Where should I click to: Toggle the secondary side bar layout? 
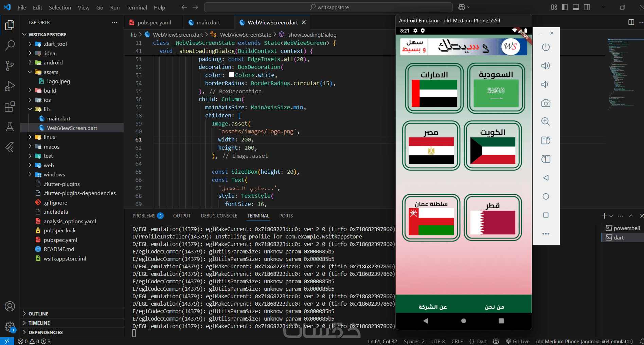click(x=587, y=7)
